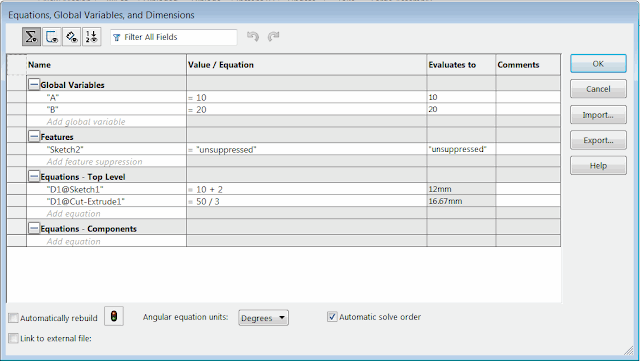Viewport: 640px width, 361px height.
Task: Click Add global variable row
Action: pos(106,121)
